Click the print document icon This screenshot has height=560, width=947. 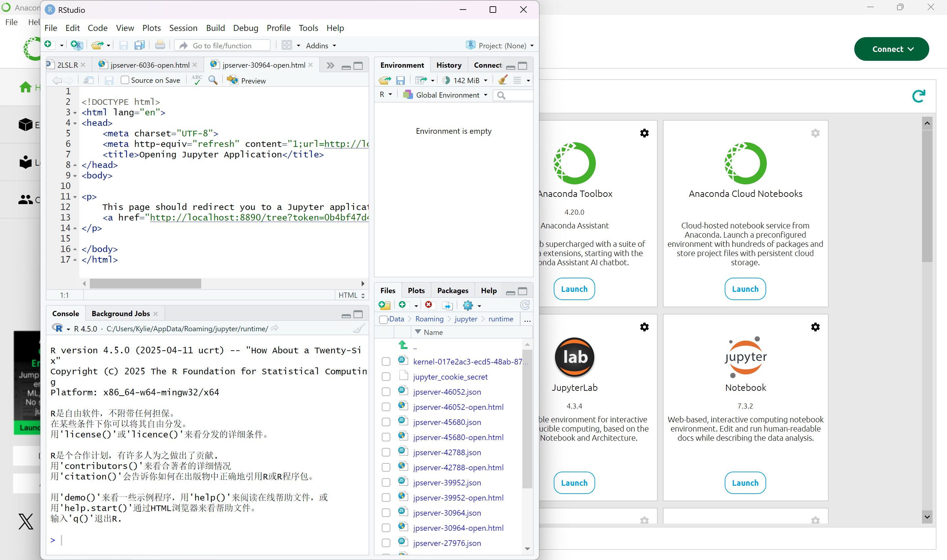point(160,45)
